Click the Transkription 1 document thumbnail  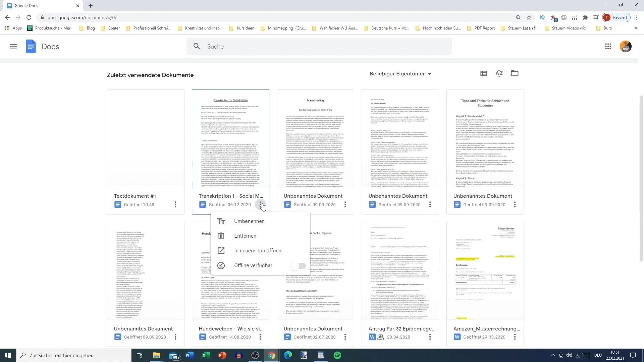coord(230,139)
